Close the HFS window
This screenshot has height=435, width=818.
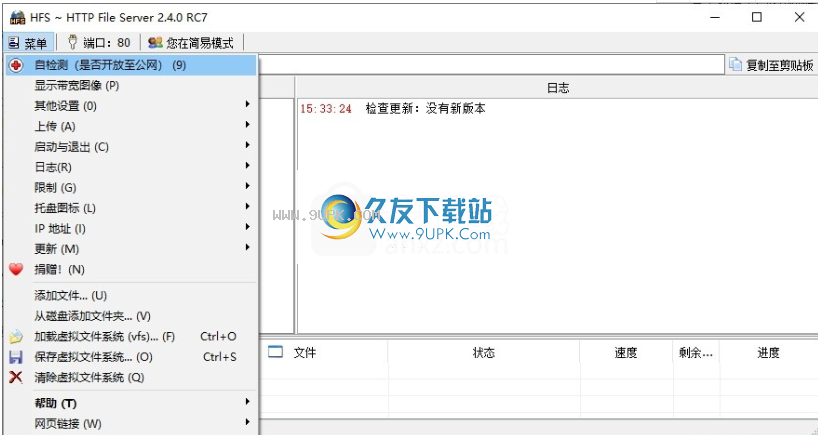click(799, 17)
